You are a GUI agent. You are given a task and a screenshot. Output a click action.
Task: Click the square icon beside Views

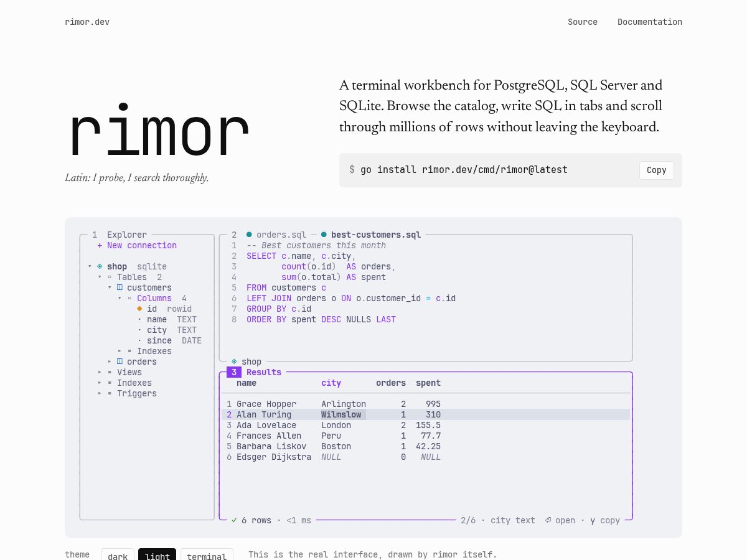pos(110,372)
